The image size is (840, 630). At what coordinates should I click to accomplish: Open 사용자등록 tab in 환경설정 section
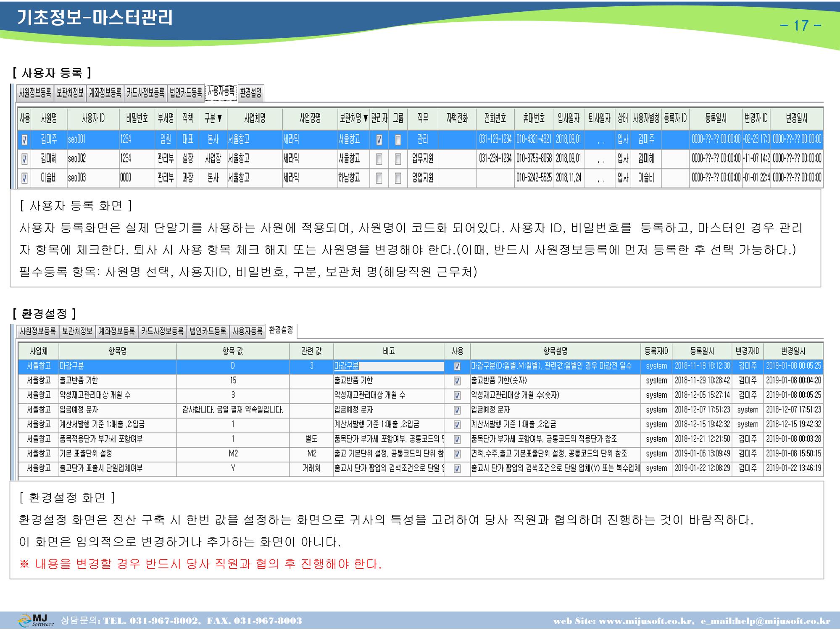(x=248, y=331)
